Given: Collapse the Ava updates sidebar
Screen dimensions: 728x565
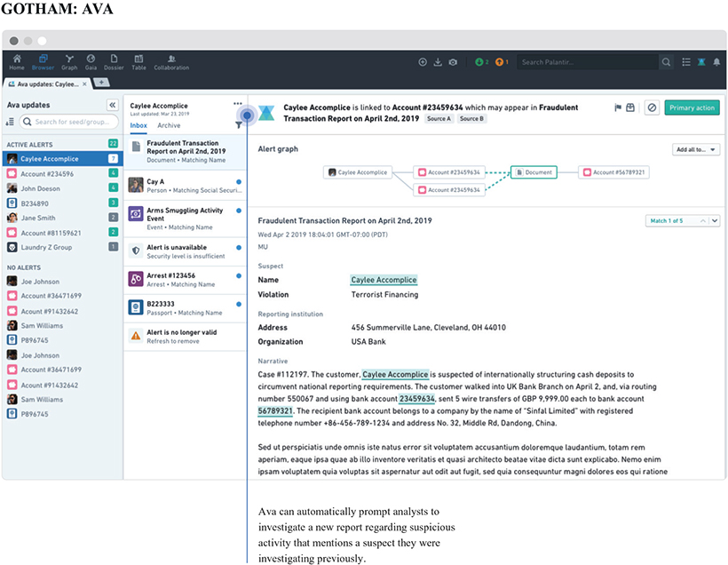Looking at the screenshot, I should coord(112,105).
